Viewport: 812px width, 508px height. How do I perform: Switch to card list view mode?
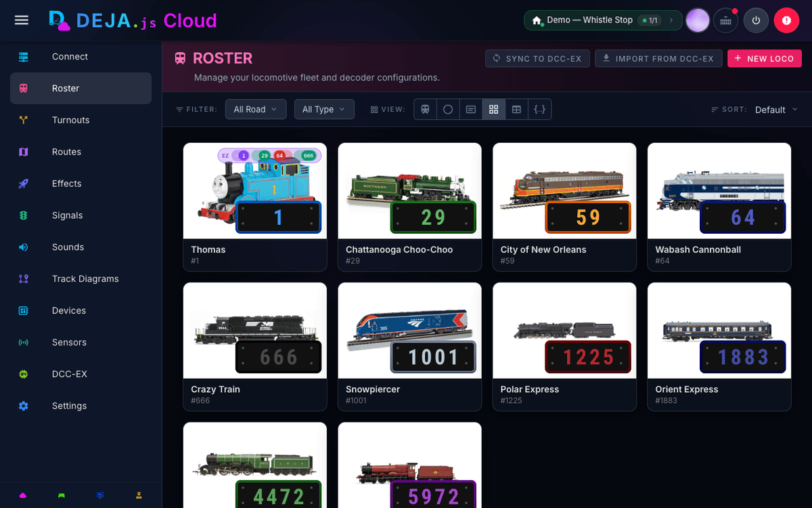[x=471, y=109]
